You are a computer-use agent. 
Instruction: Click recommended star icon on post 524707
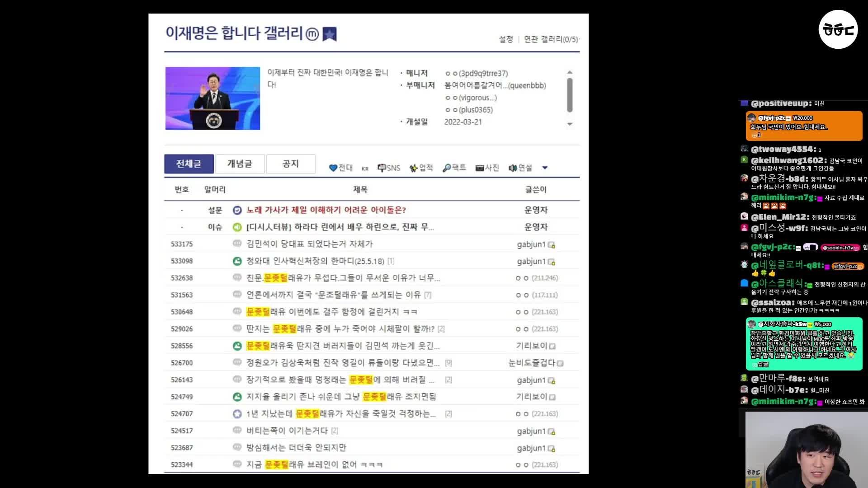pyautogui.click(x=237, y=413)
